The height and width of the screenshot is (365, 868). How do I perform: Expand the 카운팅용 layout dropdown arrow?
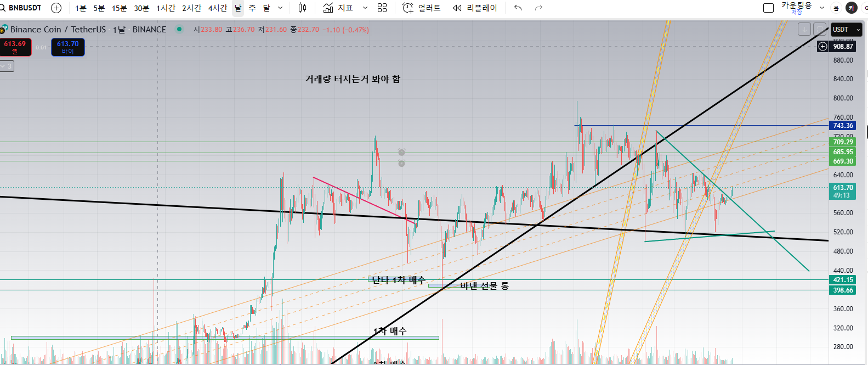(821, 8)
